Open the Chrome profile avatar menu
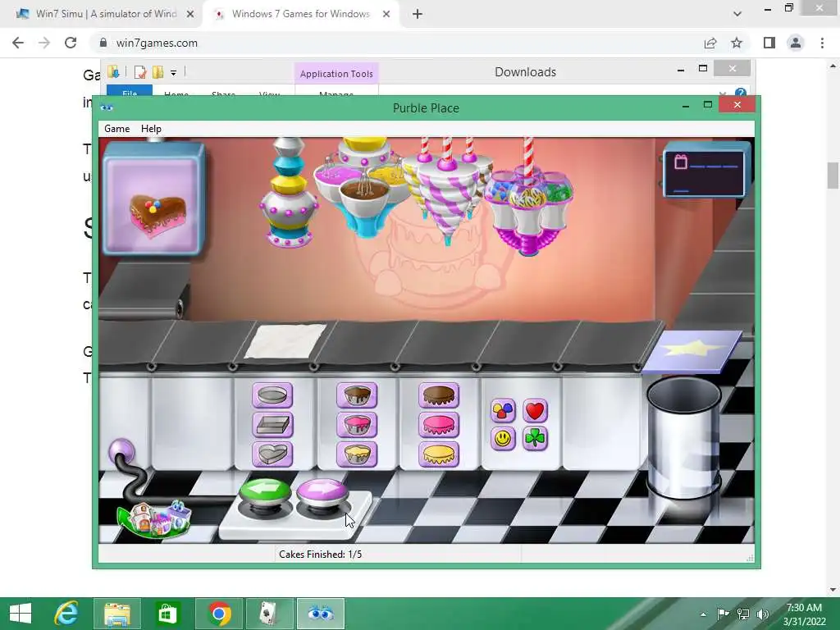The image size is (840, 630). pos(796,43)
